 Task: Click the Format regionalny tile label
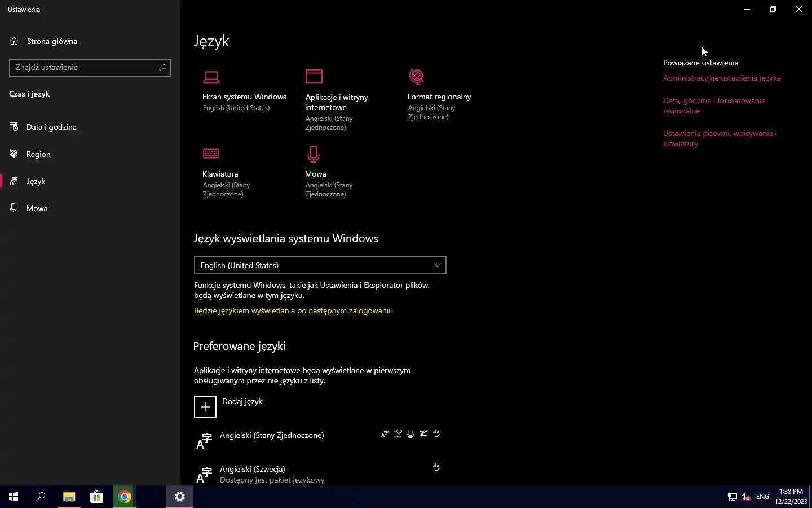pyautogui.click(x=439, y=97)
